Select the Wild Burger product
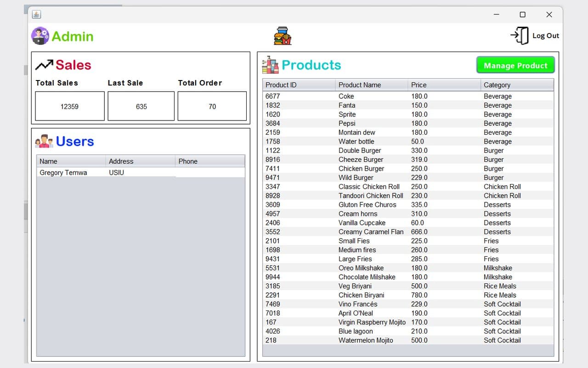588x368 pixels. click(x=356, y=178)
